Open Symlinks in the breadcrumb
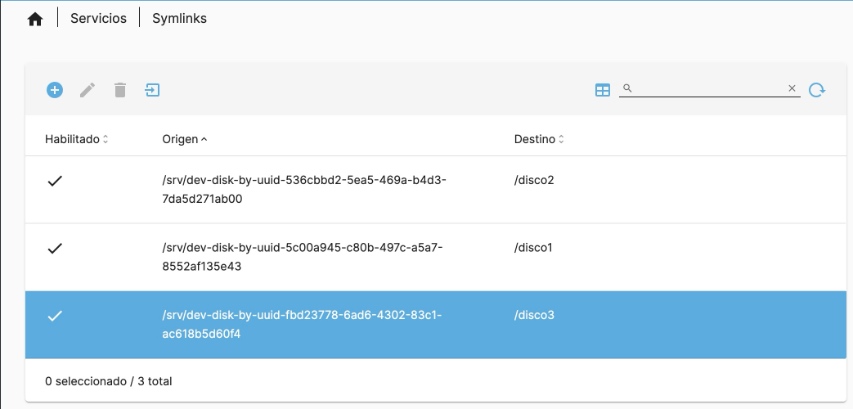The width and height of the screenshot is (853, 409). 180,18
